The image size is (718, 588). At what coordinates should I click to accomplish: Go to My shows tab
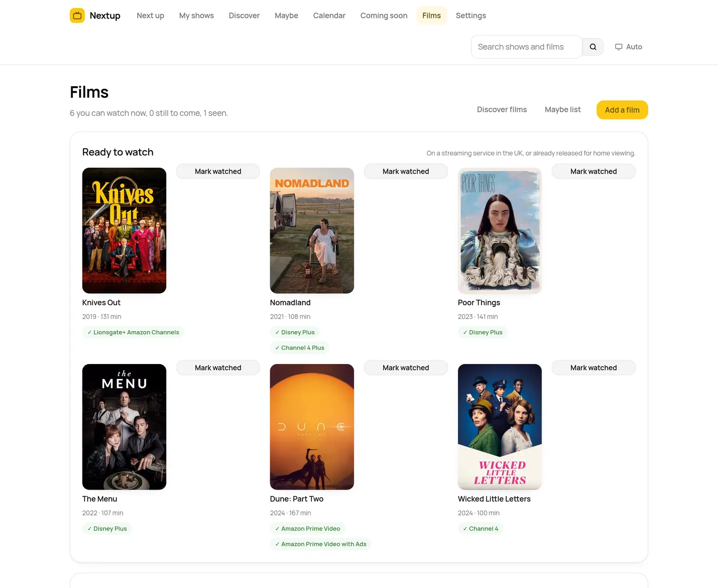pos(196,15)
